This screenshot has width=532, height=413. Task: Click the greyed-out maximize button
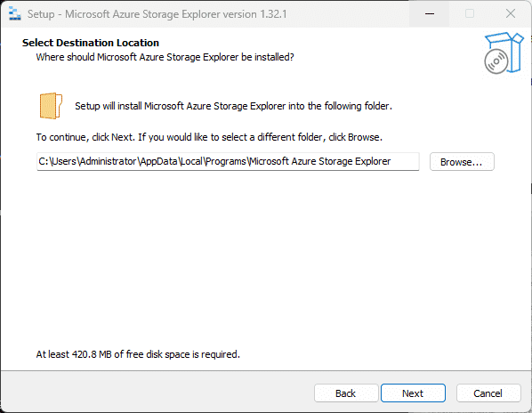coord(470,14)
